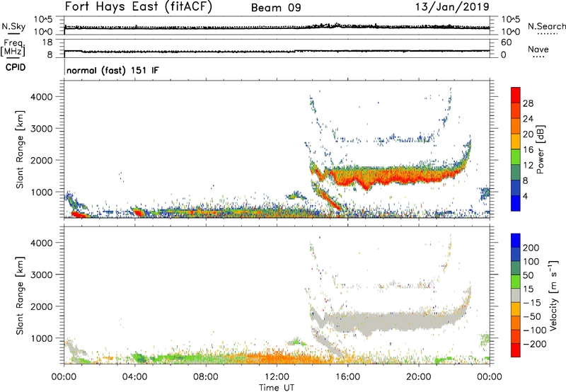Click the '18' frequency axis value

(47, 42)
